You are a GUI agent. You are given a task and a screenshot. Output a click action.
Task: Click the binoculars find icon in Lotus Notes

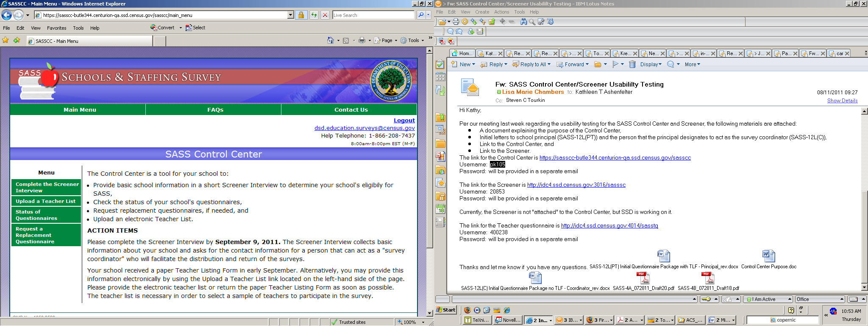523,22
